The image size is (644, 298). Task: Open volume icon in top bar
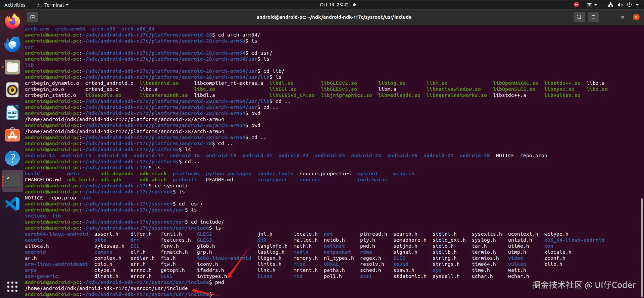[x=620, y=5]
